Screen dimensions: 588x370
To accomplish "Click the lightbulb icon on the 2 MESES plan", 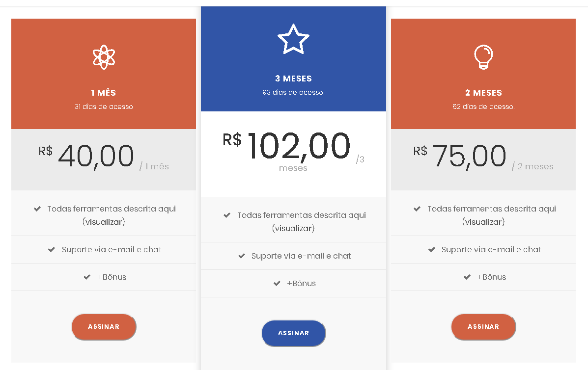I will [483, 57].
